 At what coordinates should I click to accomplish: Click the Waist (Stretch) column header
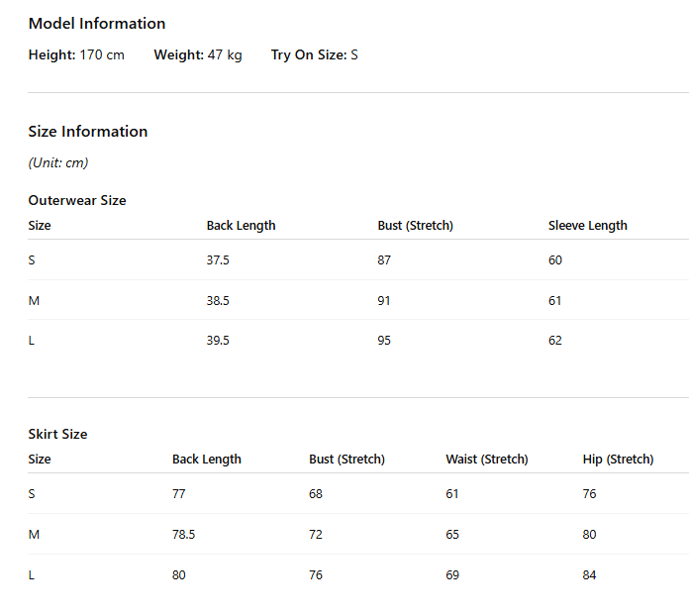pos(487,460)
